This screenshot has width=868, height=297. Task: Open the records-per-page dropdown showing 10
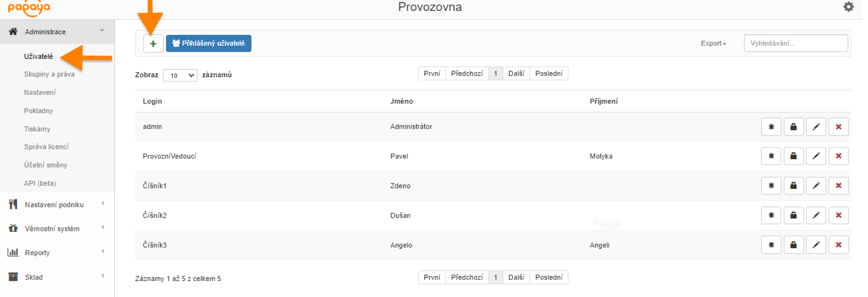(180, 75)
